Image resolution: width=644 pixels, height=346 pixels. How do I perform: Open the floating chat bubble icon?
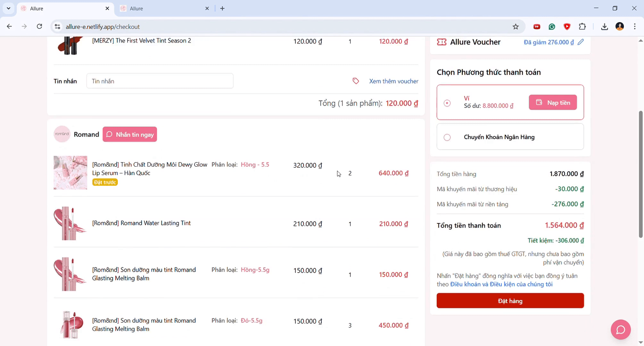coord(621,329)
